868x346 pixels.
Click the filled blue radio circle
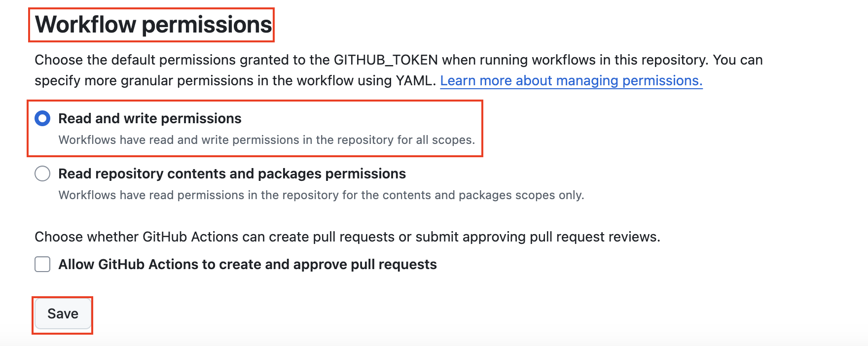pos(42,118)
